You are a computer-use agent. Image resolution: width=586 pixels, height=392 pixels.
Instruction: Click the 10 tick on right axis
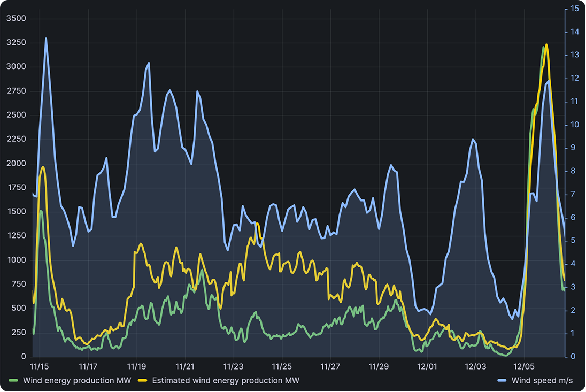point(575,125)
